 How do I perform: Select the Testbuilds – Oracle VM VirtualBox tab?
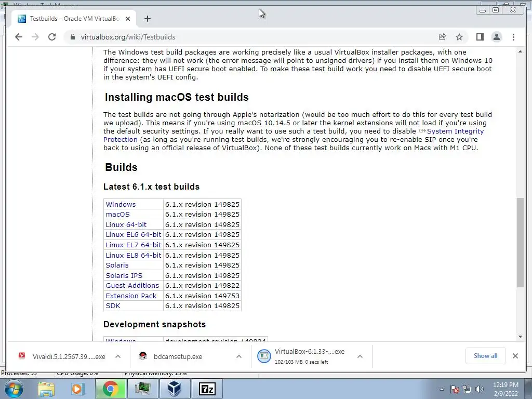(x=74, y=19)
